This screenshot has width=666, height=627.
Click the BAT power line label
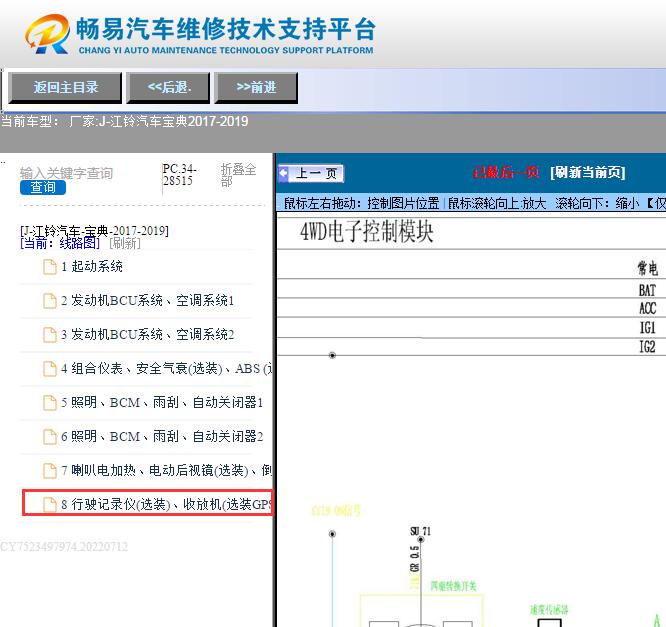click(x=647, y=290)
